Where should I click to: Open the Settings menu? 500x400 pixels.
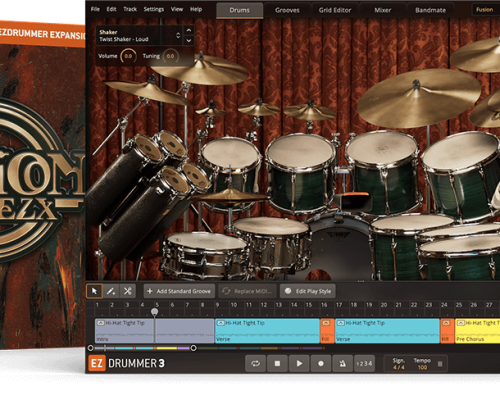pos(154,9)
